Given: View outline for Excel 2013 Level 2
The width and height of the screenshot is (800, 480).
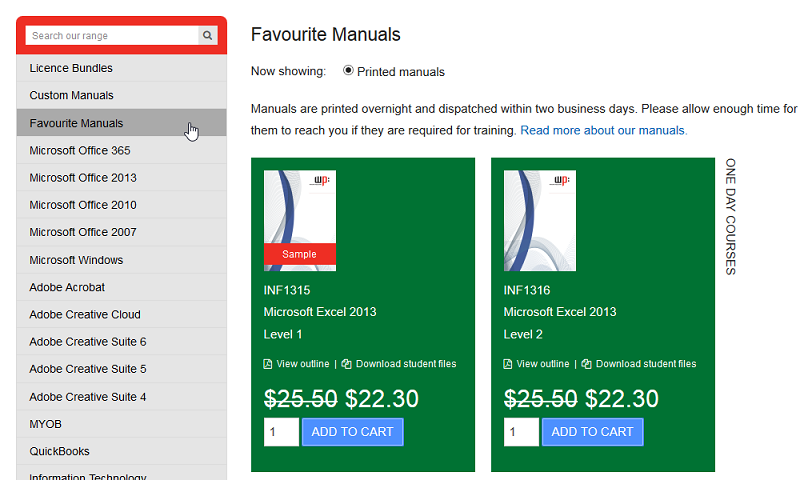Looking at the screenshot, I should [x=542, y=364].
